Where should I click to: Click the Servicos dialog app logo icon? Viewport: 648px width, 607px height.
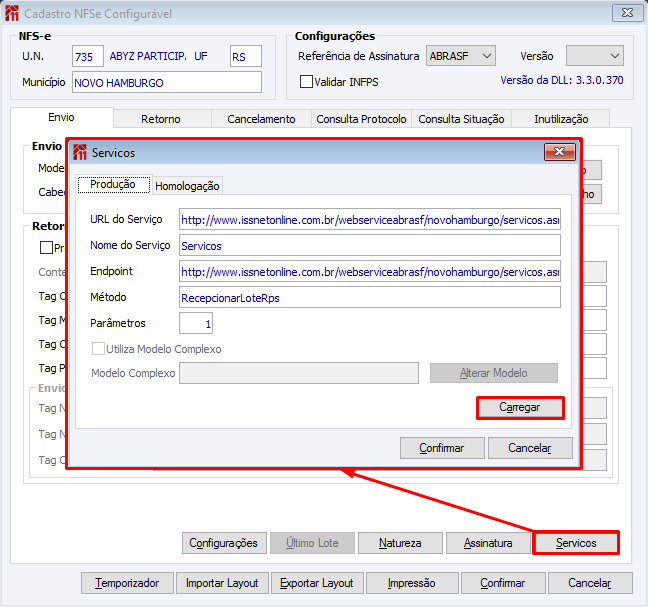tap(80, 152)
